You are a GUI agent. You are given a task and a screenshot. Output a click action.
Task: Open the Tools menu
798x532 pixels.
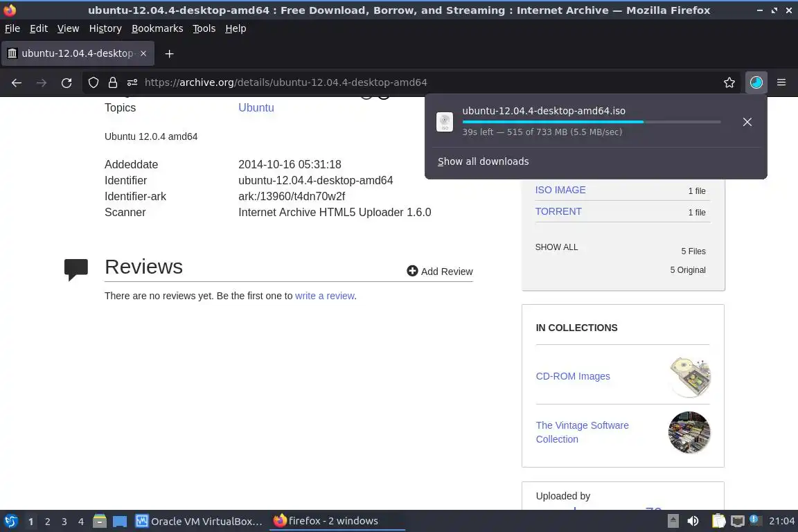click(x=204, y=28)
